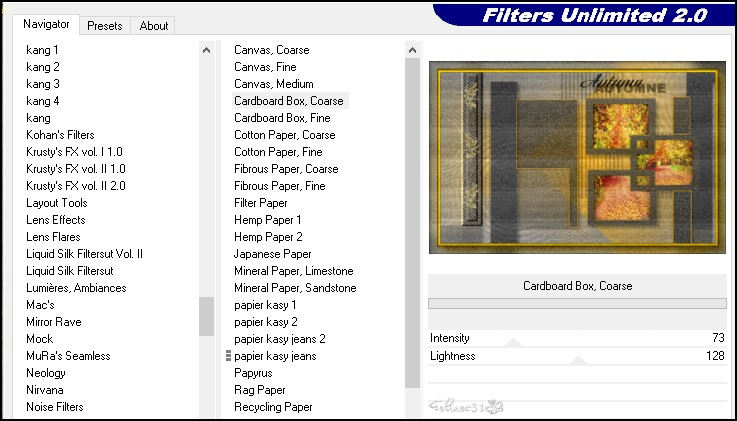This screenshot has width=737, height=421.
Task: Select the 'Noise Filters' category
Action: click(x=55, y=407)
